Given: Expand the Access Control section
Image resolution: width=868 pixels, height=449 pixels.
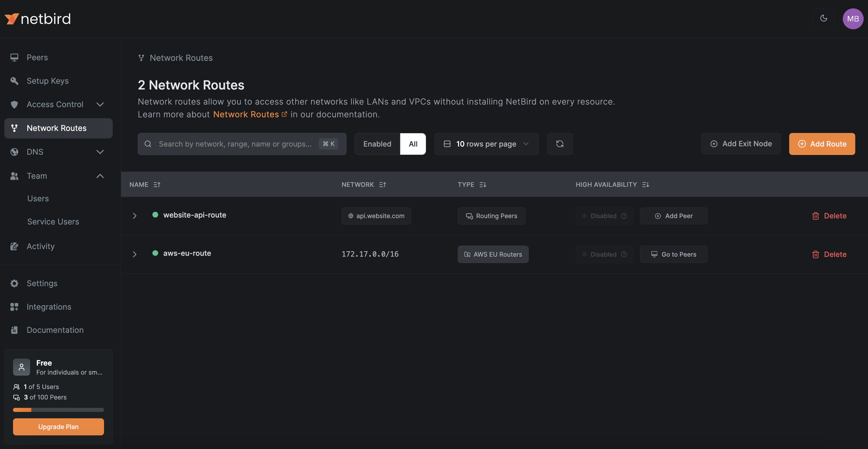Looking at the screenshot, I should point(100,104).
